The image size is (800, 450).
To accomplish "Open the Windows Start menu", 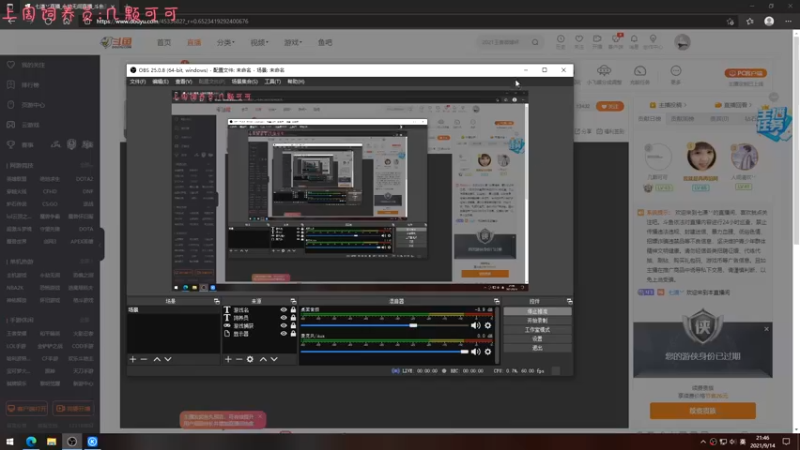I will pyautogui.click(x=10, y=442).
